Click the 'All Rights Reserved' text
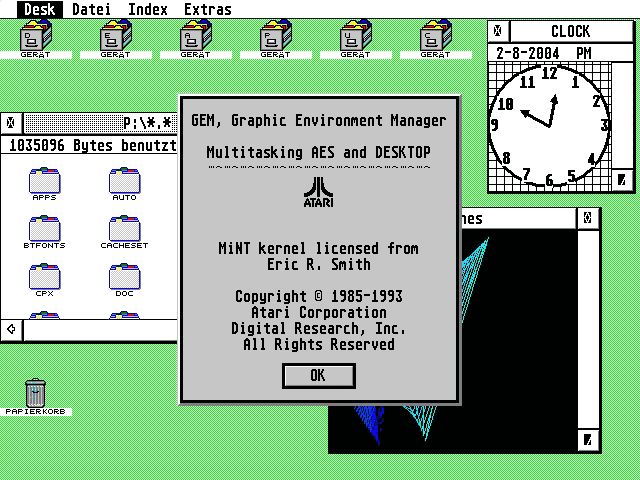This screenshot has width=640, height=480. click(x=318, y=344)
